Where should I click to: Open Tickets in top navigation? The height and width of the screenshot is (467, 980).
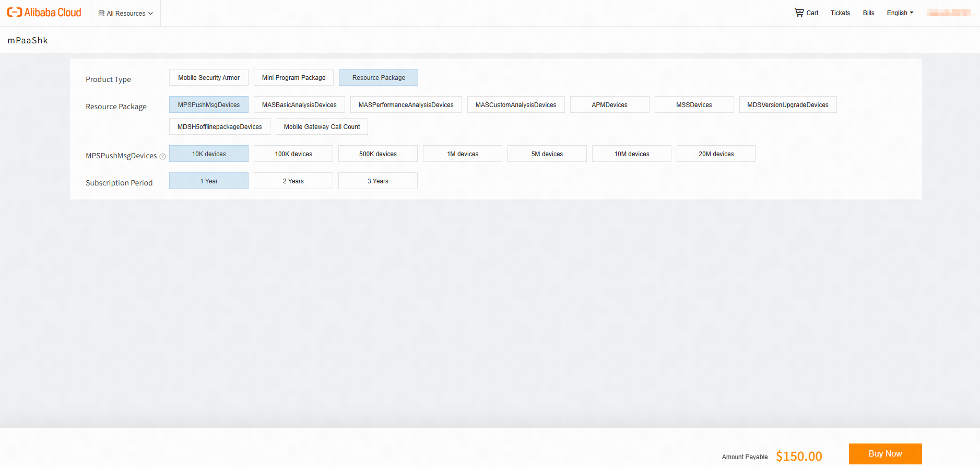840,13
